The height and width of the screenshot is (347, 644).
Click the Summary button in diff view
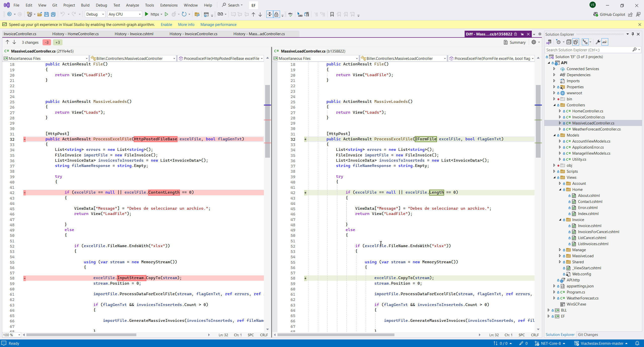514,42
